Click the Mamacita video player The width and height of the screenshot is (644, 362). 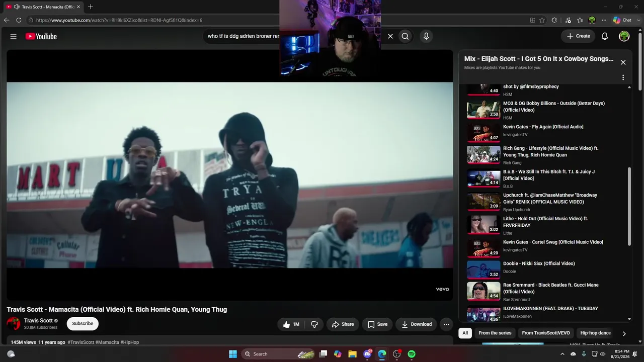point(230,175)
